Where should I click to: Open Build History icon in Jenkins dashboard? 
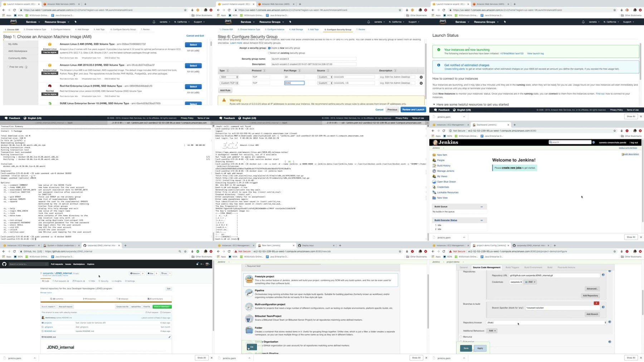[434, 166]
